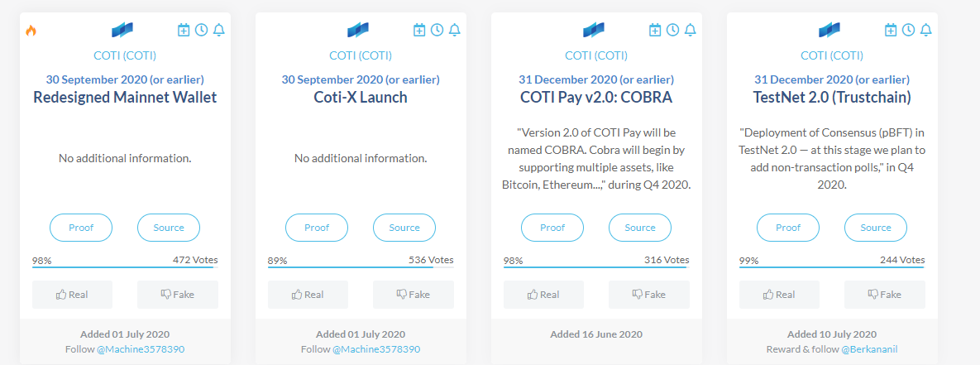Click clock icon on Coti-X Launch card
980x365 pixels.
[x=437, y=29]
